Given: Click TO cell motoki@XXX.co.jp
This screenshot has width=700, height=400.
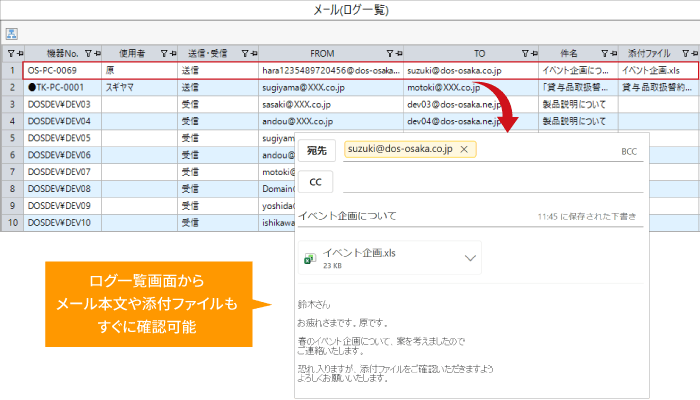Looking at the screenshot, I should click(x=471, y=88).
